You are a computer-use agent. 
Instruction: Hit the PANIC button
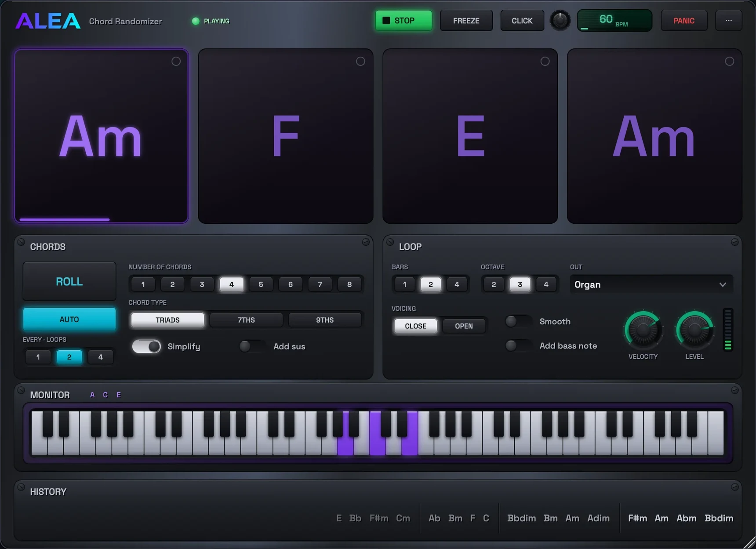[x=684, y=21]
